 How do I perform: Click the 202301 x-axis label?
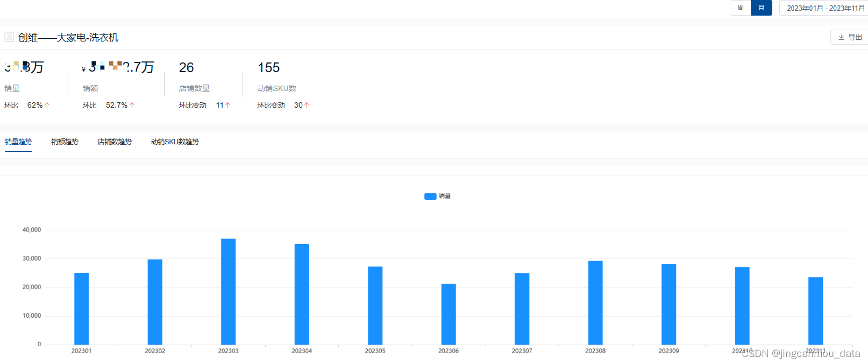tap(82, 351)
